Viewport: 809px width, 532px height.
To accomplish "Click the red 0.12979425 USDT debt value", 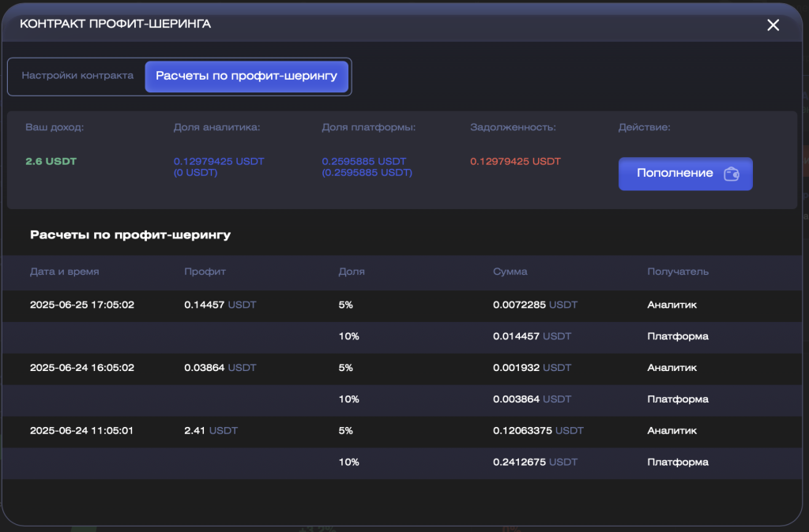I will click(x=515, y=161).
